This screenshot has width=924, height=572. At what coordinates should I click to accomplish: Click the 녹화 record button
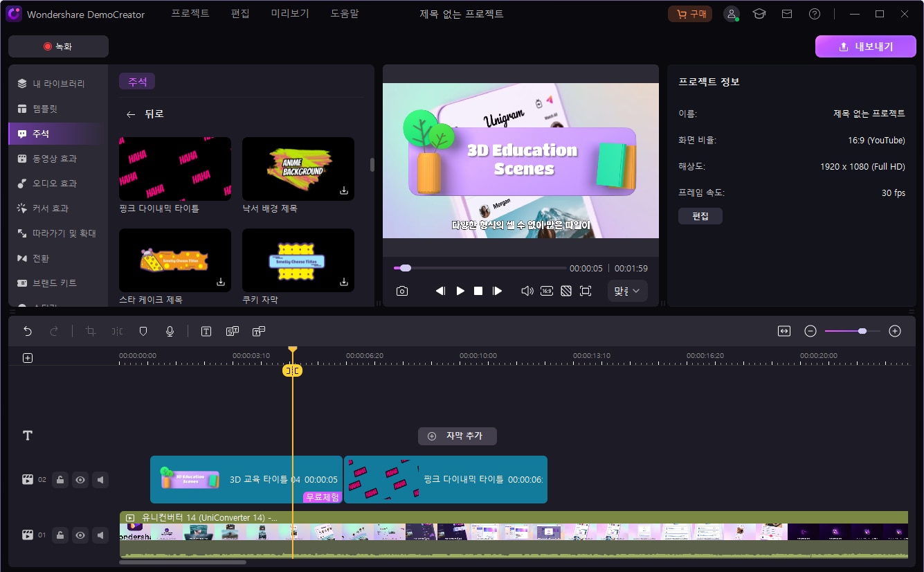pyautogui.click(x=58, y=46)
